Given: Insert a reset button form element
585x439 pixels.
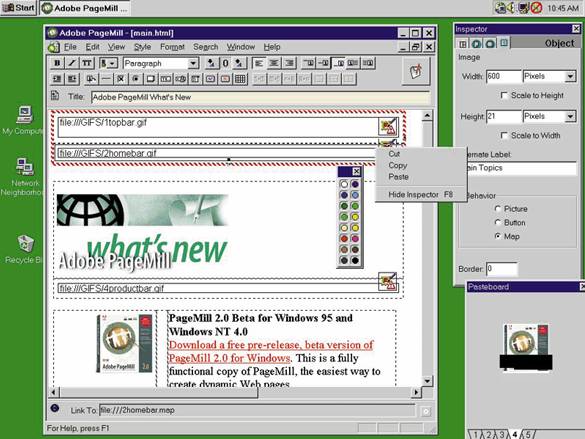Looking at the screenshot, I should (225, 79).
